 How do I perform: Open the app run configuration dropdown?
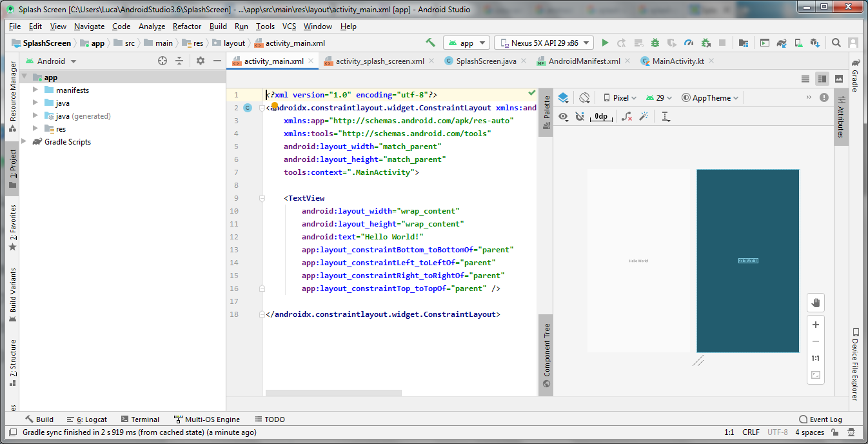pyautogui.click(x=466, y=43)
